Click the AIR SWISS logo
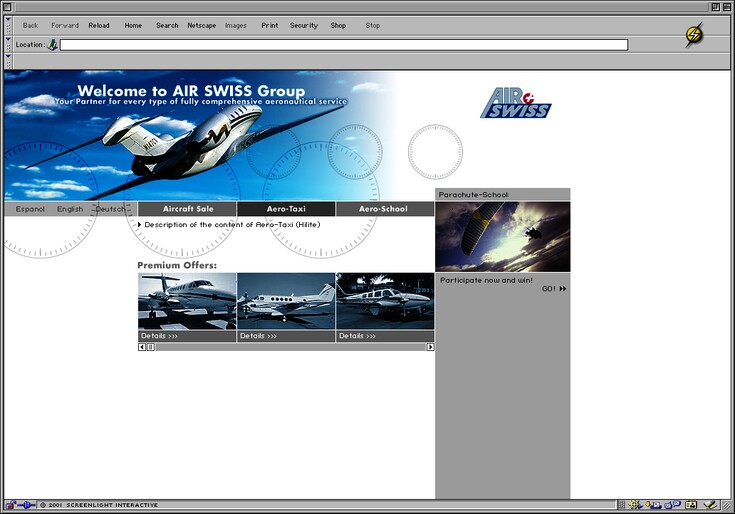Viewport: 735px width, 514px height. (x=516, y=103)
